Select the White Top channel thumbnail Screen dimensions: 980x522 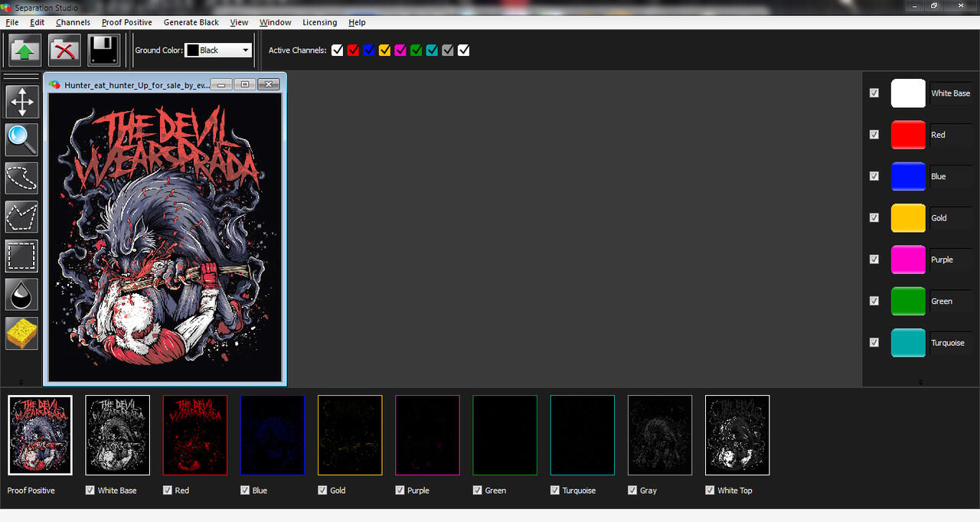pos(737,435)
